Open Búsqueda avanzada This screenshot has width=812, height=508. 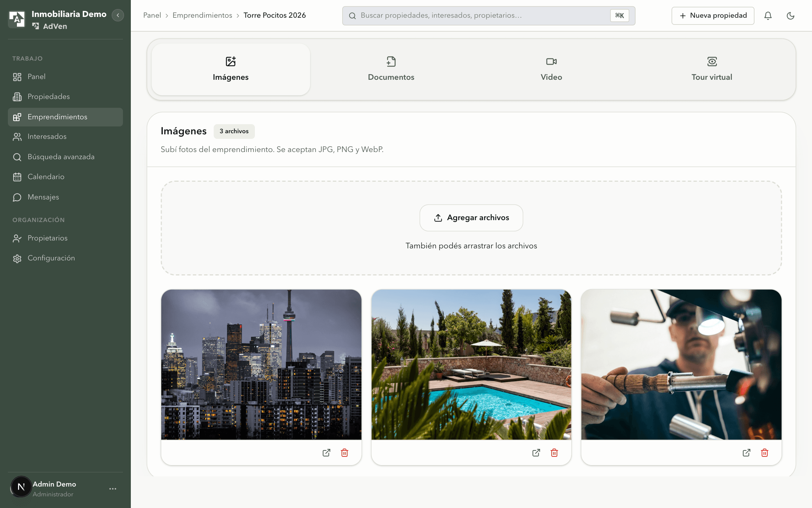(65, 157)
